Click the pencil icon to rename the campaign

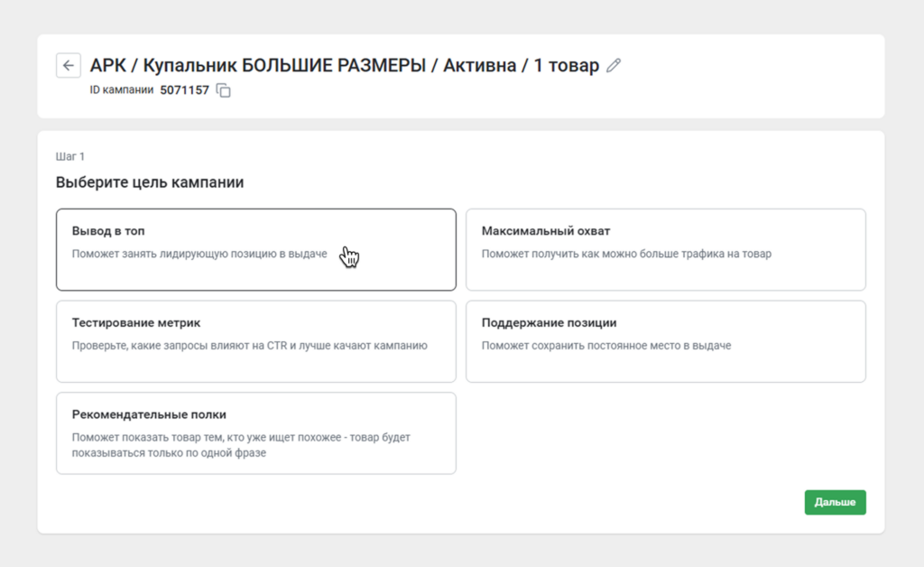614,64
